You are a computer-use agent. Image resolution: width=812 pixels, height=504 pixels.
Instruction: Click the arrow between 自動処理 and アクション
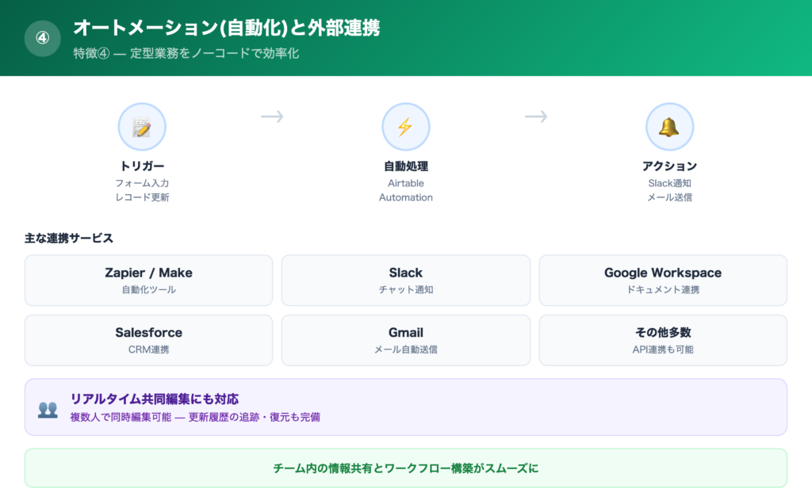coord(536,116)
